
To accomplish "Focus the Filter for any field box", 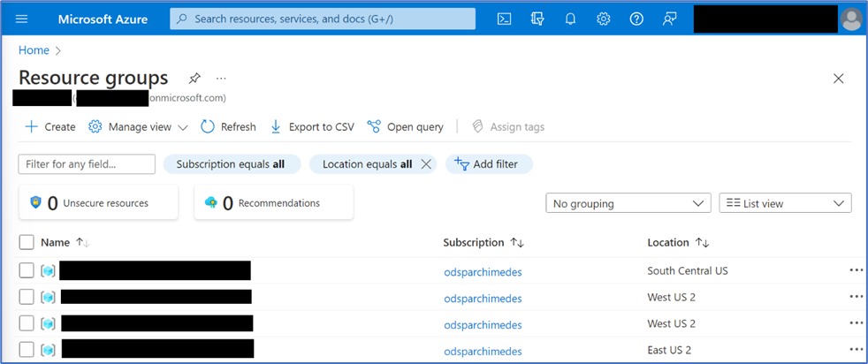I will pyautogui.click(x=87, y=164).
